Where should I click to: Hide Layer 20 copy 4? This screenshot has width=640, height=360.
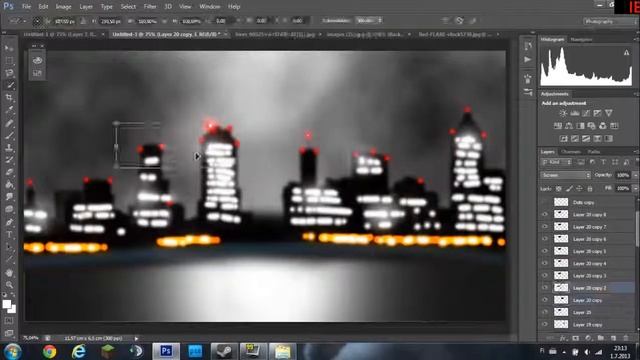(x=545, y=263)
